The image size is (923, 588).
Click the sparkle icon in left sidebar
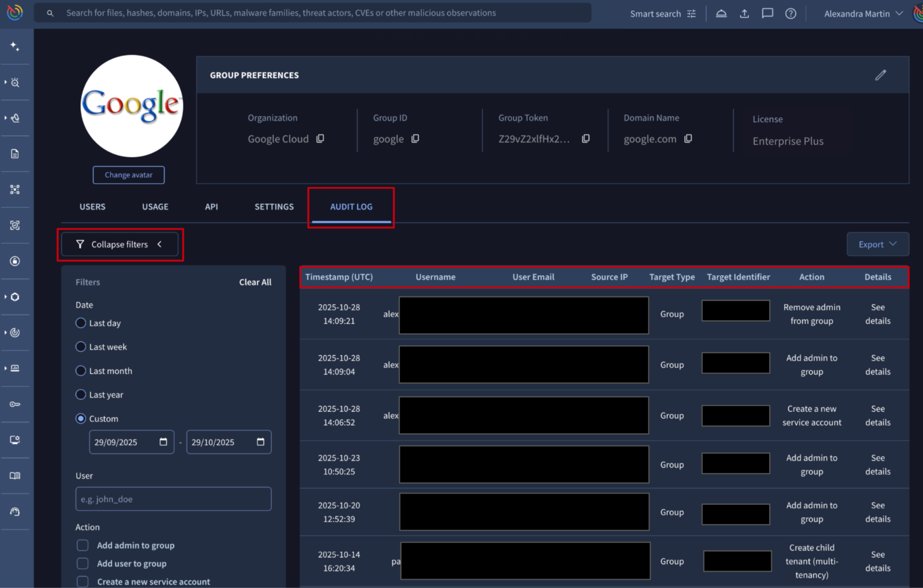click(15, 46)
